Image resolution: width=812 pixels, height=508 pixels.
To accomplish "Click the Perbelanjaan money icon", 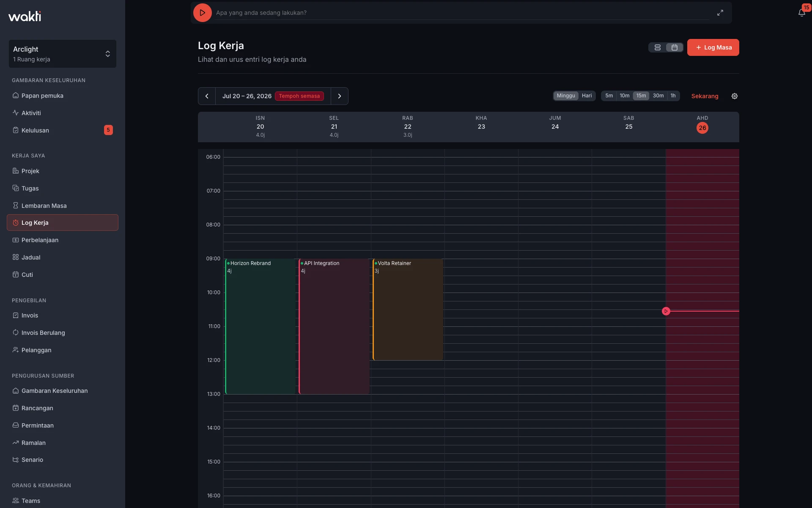I will click(x=16, y=240).
